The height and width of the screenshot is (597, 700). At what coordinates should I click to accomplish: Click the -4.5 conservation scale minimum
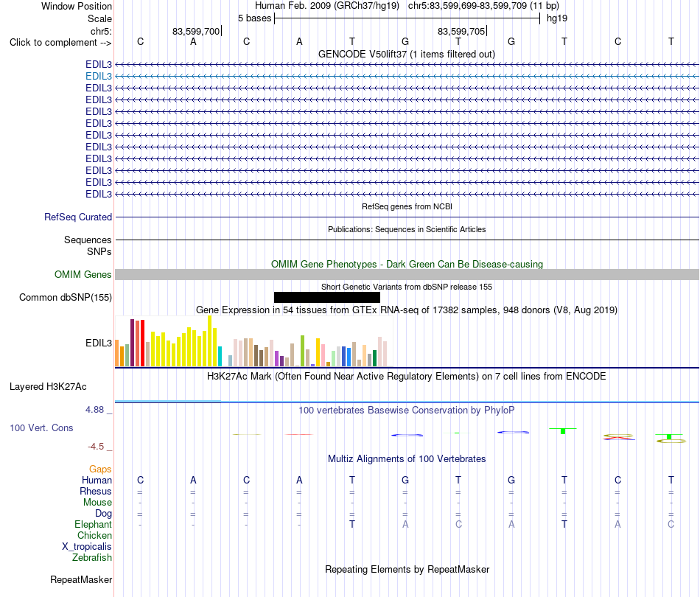[96, 447]
